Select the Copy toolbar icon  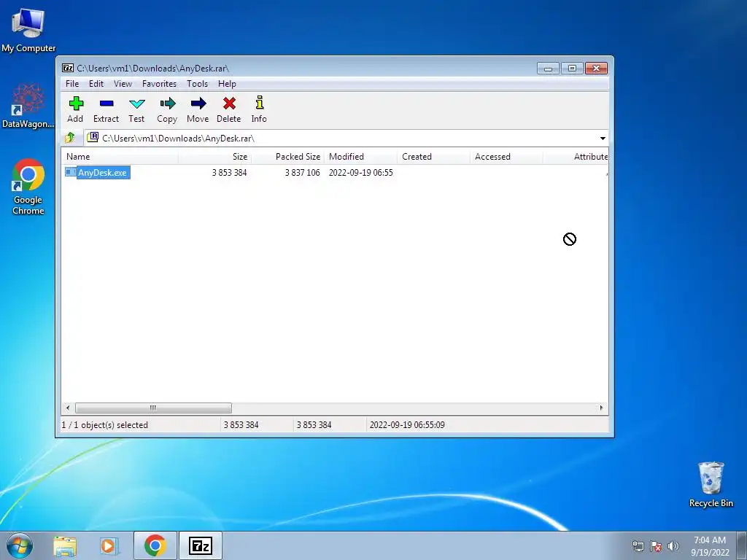tap(167, 109)
